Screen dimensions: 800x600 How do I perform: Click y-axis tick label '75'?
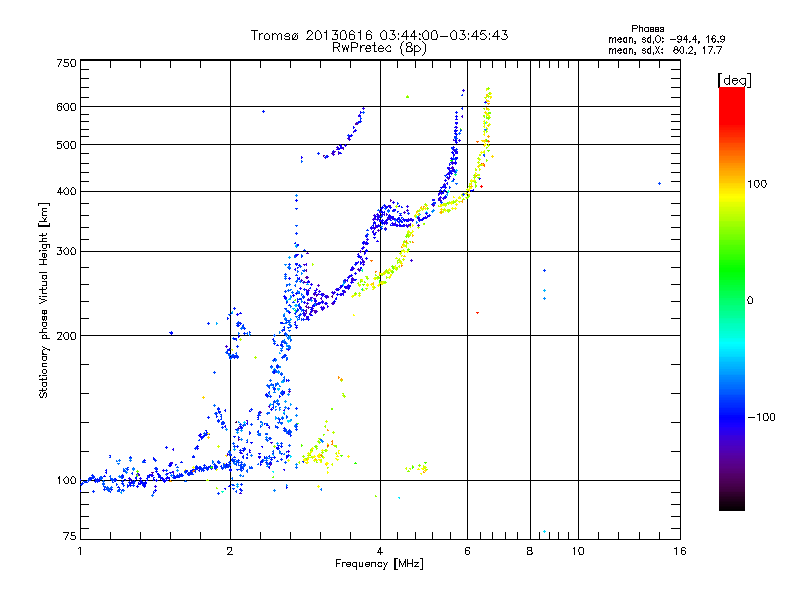click(70, 536)
